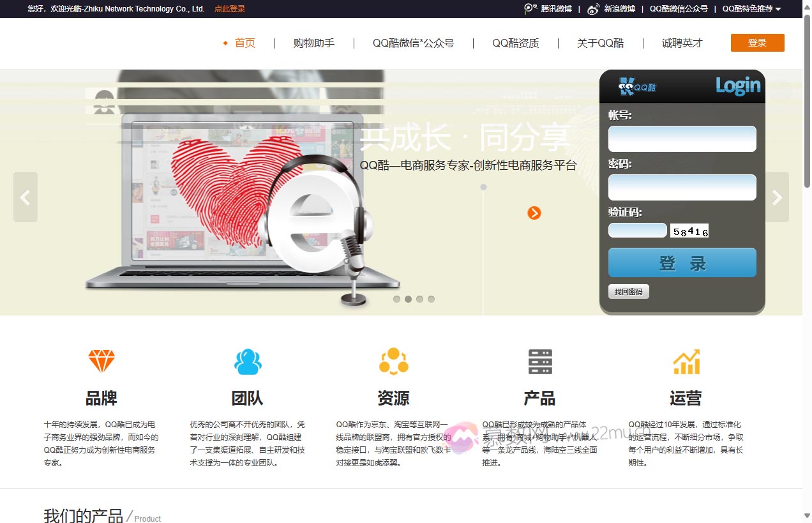The image size is (812, 523).
Task: Click the left carousel chevron arrow
Action: (26, 197)
